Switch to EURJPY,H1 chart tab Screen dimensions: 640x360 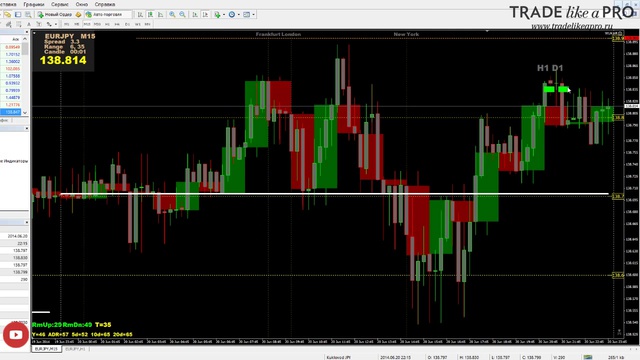point(75,349)
